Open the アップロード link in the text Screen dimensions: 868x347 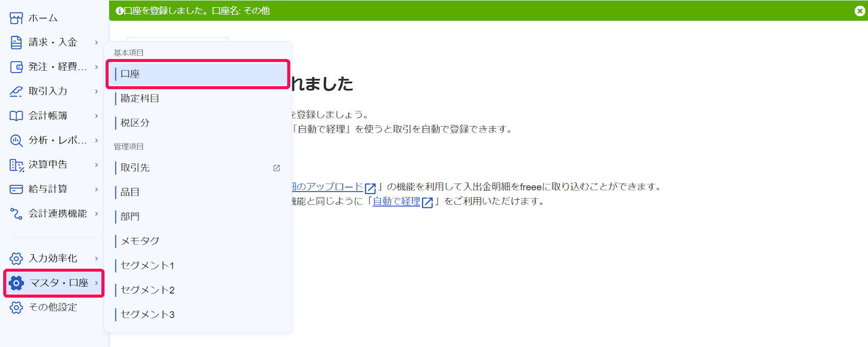click(x=328, y=187)
